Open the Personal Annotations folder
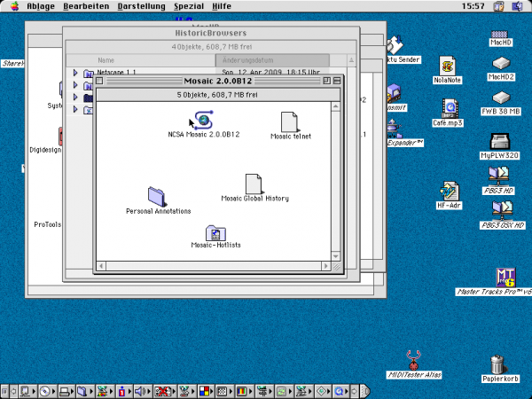Viewport: 532px width, 399px height. 158,197
